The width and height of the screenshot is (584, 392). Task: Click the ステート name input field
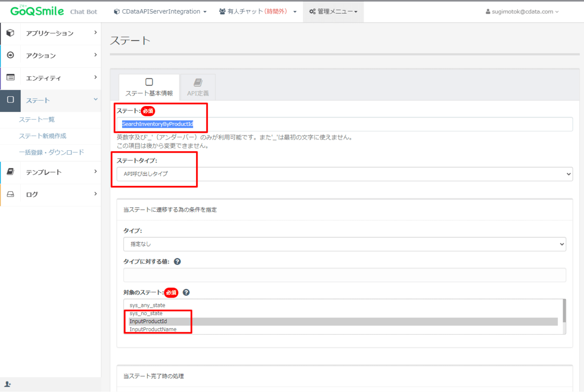[345, 124]
